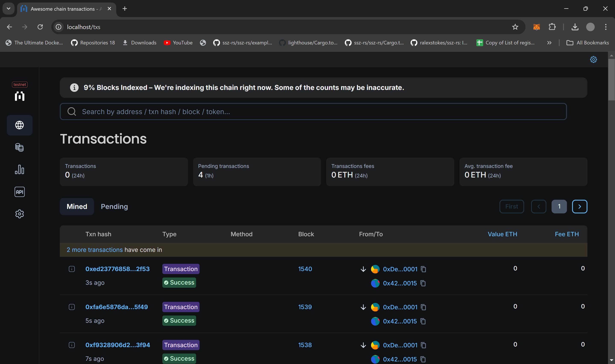615x364 pixels.
Task: Click the Blockscout logo under testnet badge
Action: coord(20,96)
